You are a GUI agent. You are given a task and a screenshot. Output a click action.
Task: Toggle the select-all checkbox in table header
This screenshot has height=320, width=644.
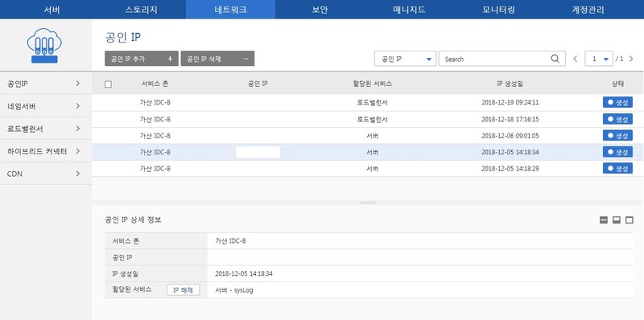tap(109, 84)
